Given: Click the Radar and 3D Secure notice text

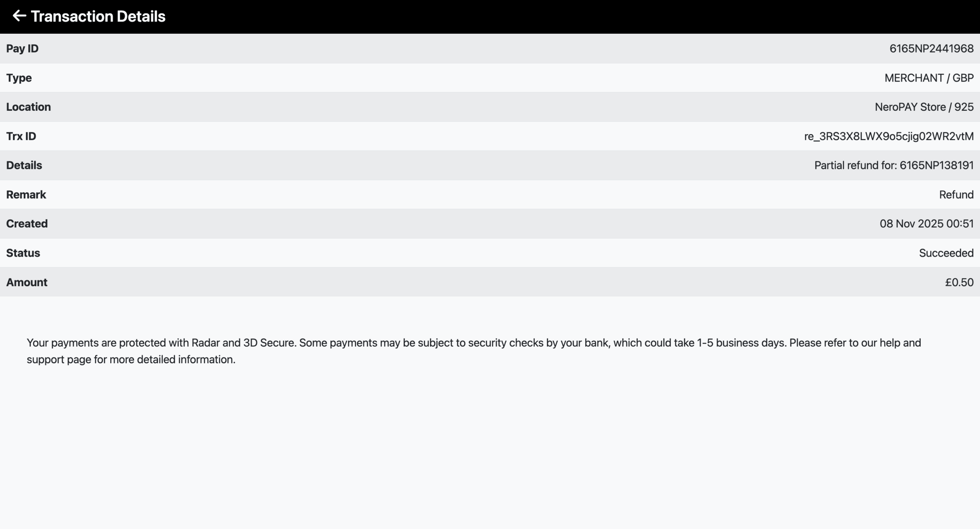Looking at the screenshot, I should [x=474, y=351].
